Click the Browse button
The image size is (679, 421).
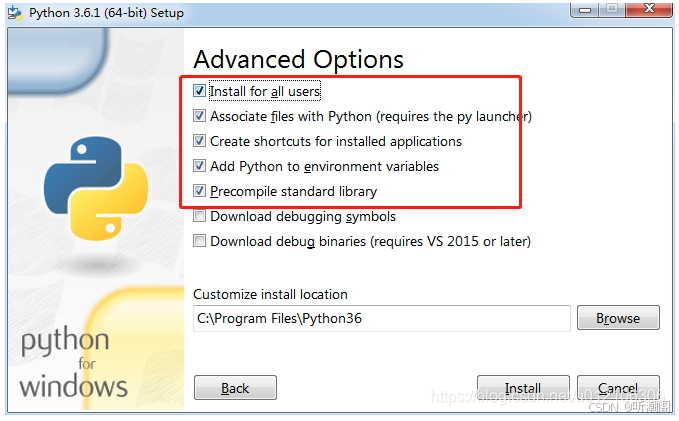pos(618,318)
